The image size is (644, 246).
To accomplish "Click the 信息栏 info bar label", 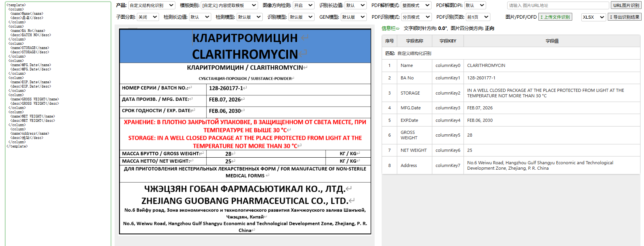I will pos(390,28).
